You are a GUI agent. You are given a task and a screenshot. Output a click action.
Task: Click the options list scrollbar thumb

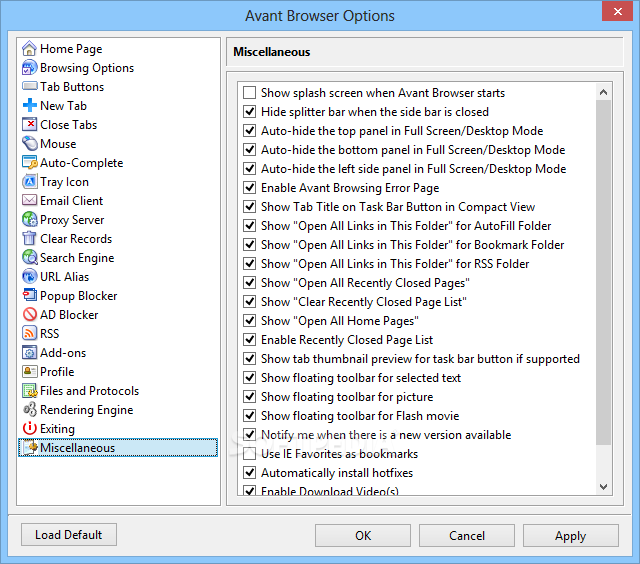603,273
